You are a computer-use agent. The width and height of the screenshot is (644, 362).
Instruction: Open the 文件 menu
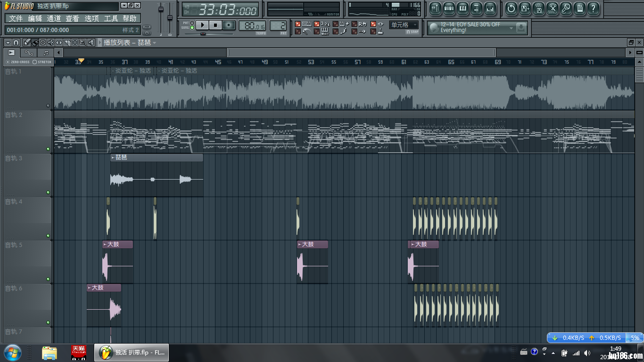coord(16,18)
